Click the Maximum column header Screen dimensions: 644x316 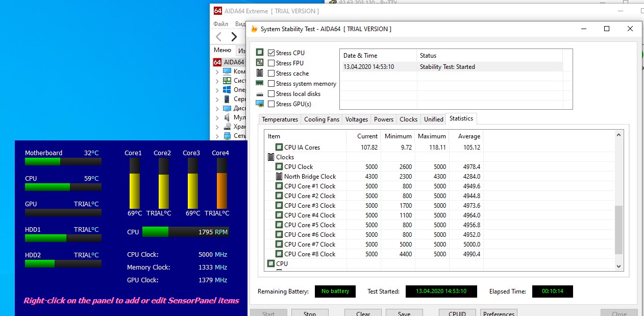[432, 136]
